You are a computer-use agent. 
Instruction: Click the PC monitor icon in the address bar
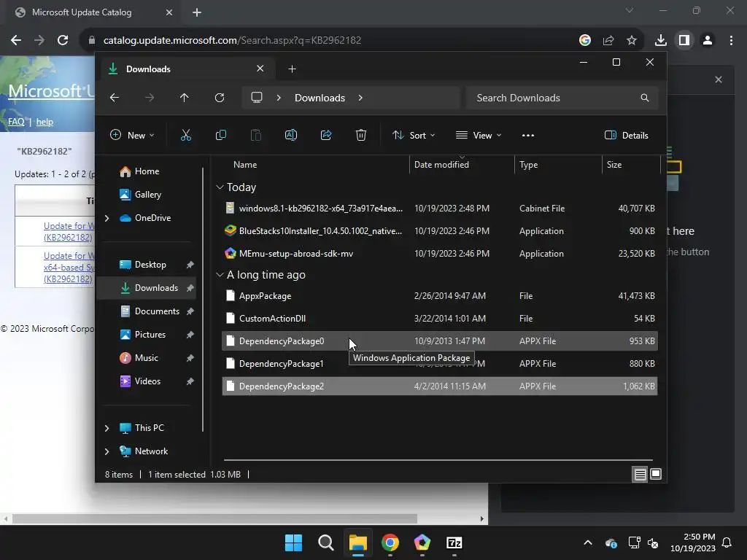pos(257,98)
